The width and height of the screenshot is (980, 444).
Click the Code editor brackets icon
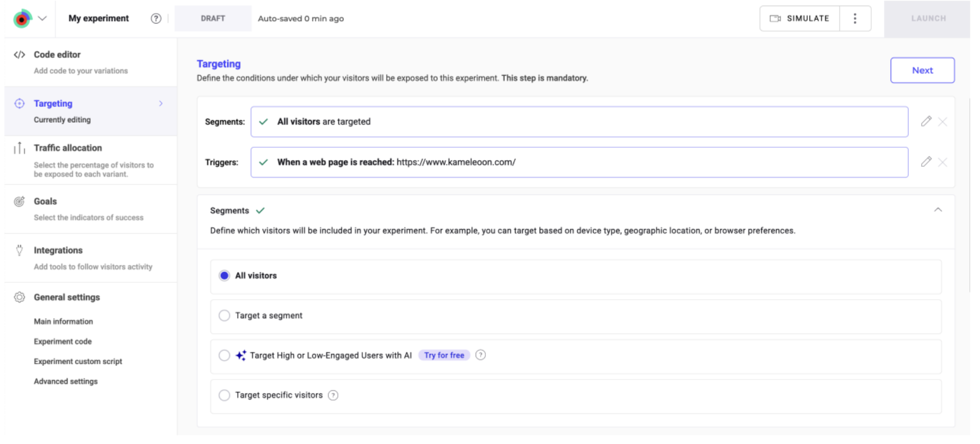pos(19,55)
